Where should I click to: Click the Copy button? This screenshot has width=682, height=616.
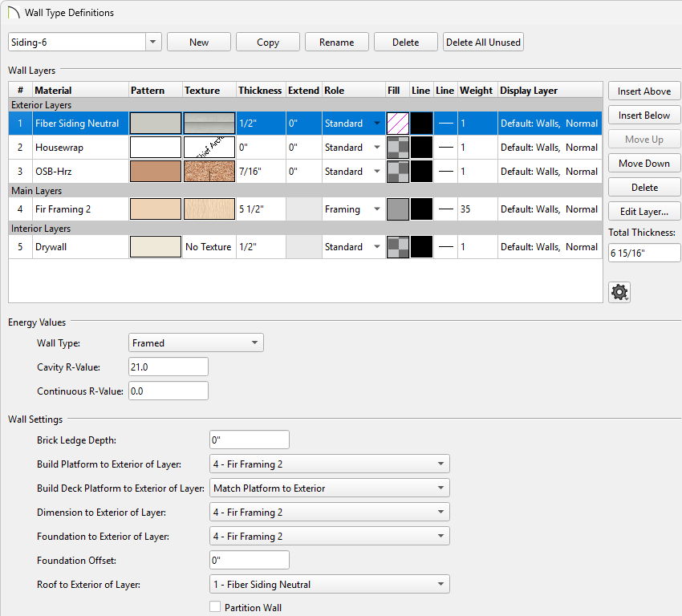click(x=267, y=43)
